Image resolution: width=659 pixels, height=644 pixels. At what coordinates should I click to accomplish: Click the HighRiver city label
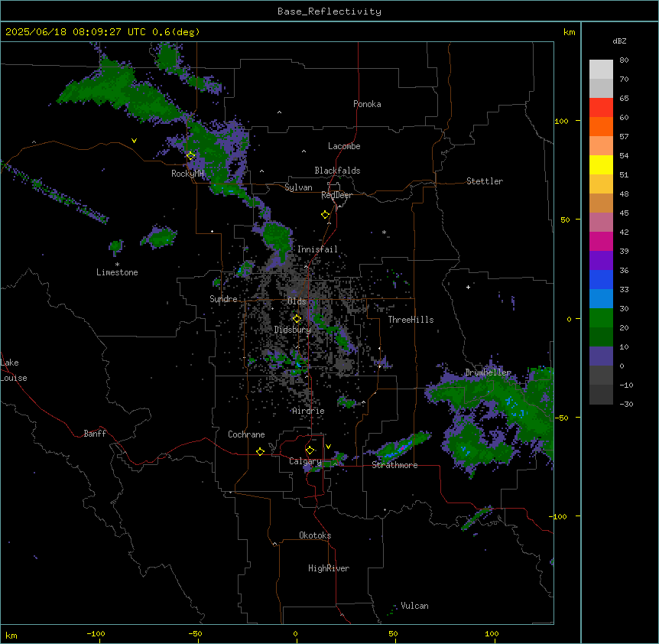click(329, 568)
